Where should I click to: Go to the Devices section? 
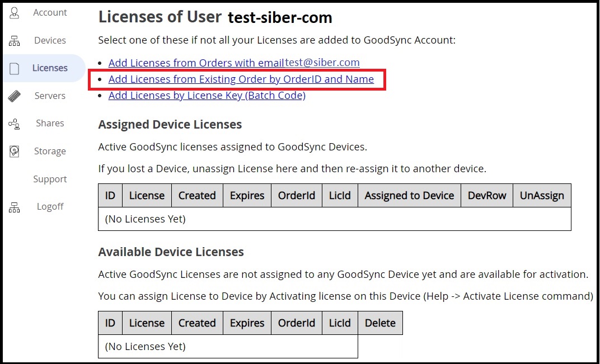pos(50,40)
